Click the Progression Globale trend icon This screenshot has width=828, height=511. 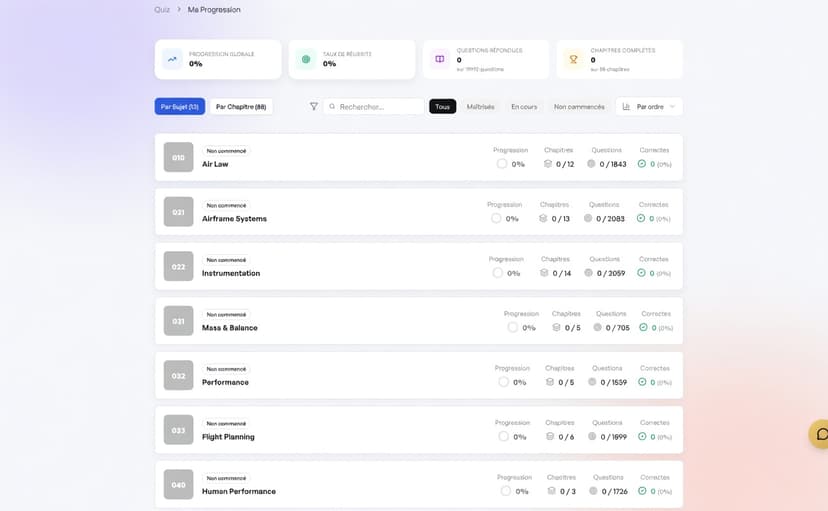pyautogui.click(x=172, y=59)
